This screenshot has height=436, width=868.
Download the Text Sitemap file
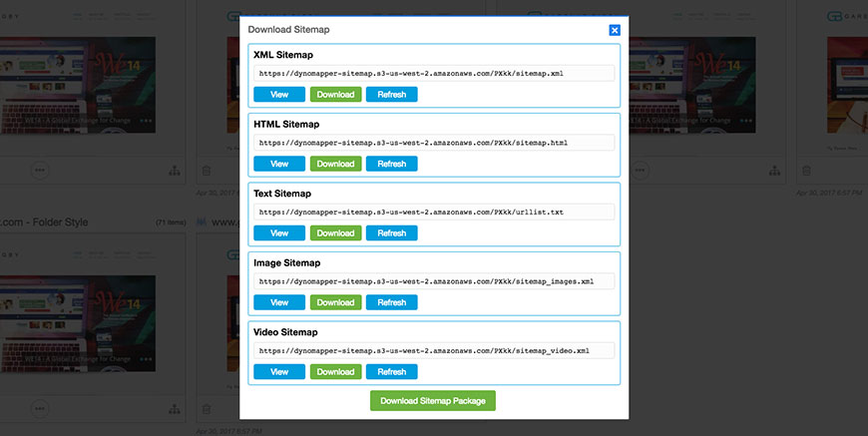[x=335, y=233]
